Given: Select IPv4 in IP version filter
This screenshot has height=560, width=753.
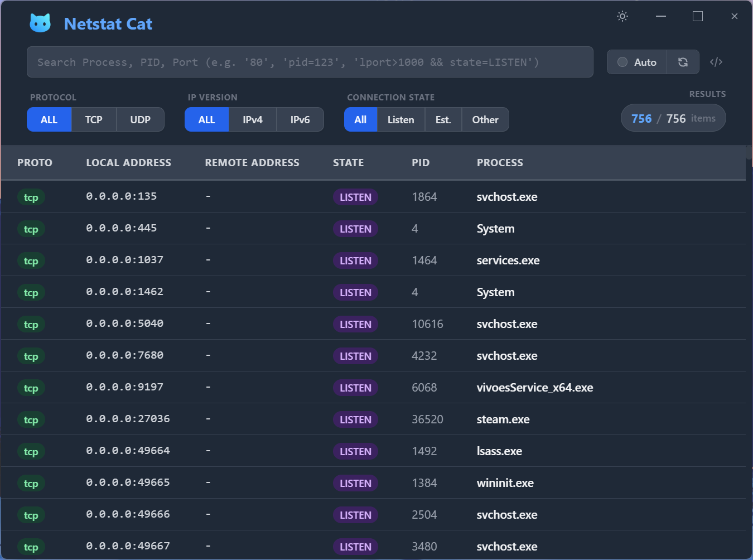Looking at the screenshot, I should (x=252, y=119).
